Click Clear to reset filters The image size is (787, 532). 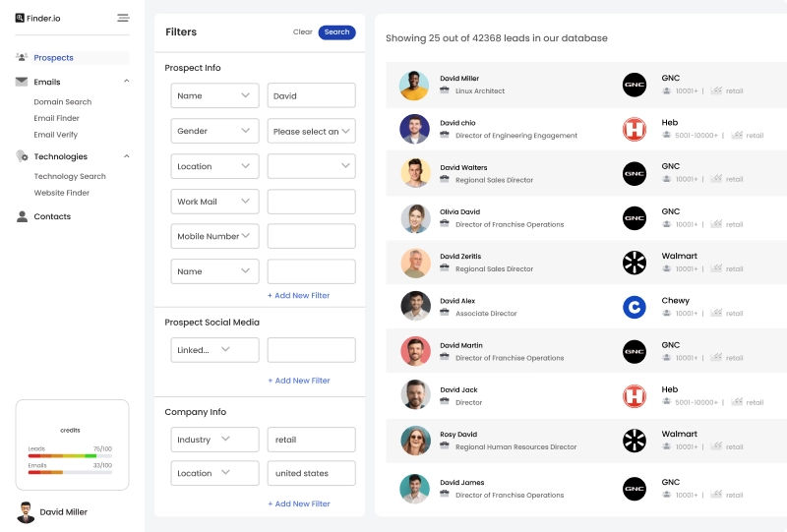pos(303,31)
